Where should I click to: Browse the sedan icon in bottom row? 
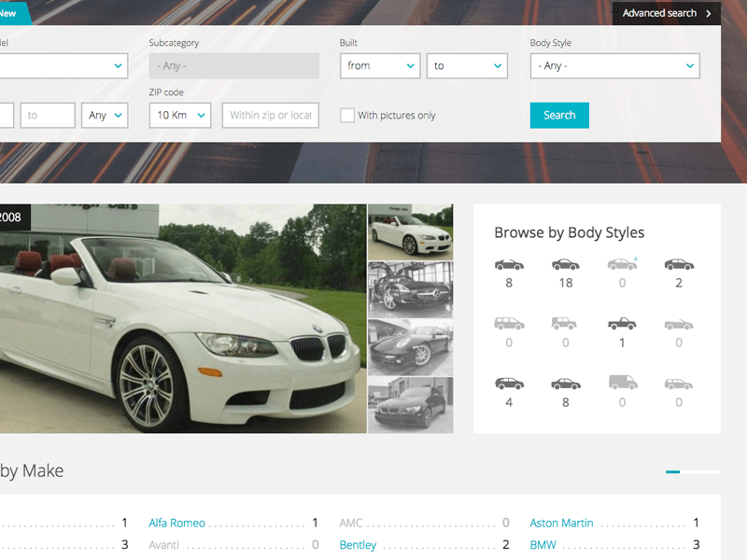pyautogui.click(x=566, y=384)
